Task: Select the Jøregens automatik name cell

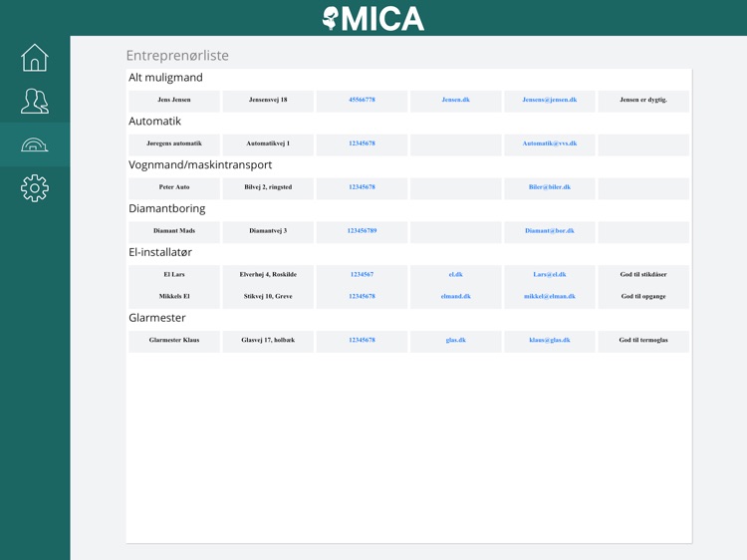Action: pyautogui.click(x=174, y=144)
